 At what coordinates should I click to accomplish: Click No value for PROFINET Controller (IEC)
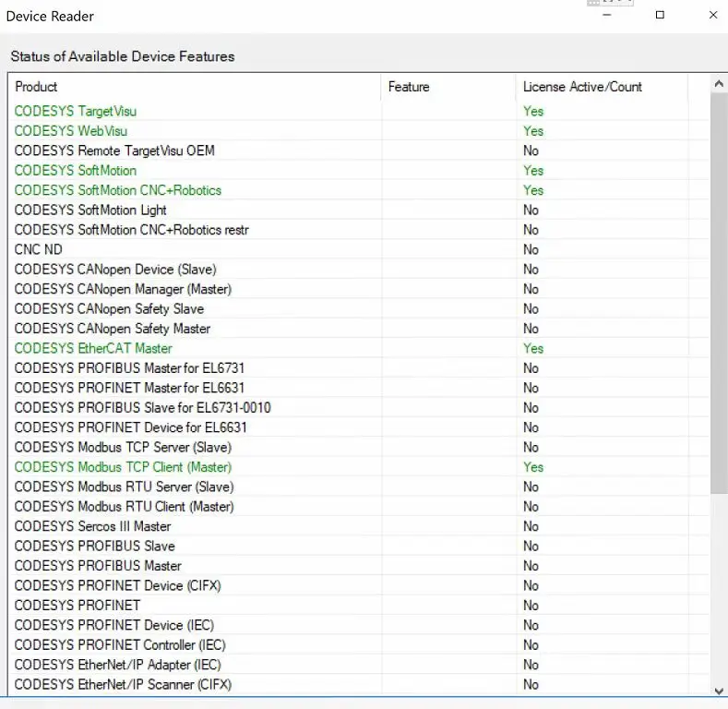pyautogui.click(x=531, y=645)
